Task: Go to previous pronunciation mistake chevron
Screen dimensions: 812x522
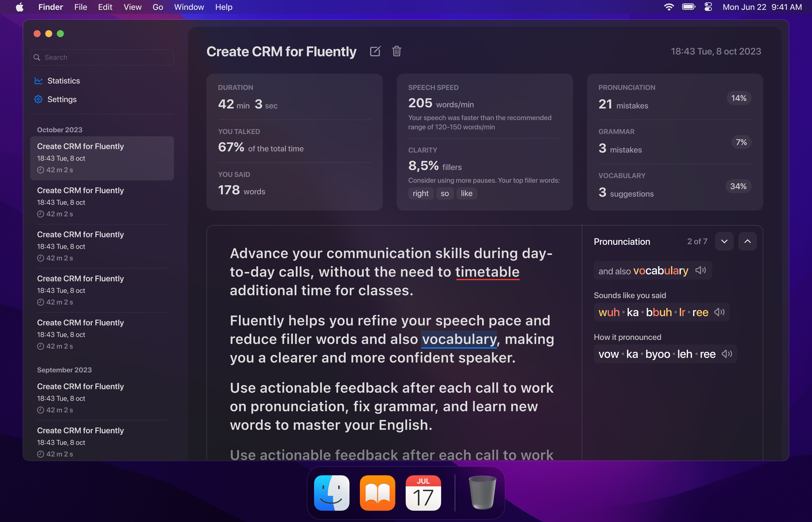Action: (747, 241)
